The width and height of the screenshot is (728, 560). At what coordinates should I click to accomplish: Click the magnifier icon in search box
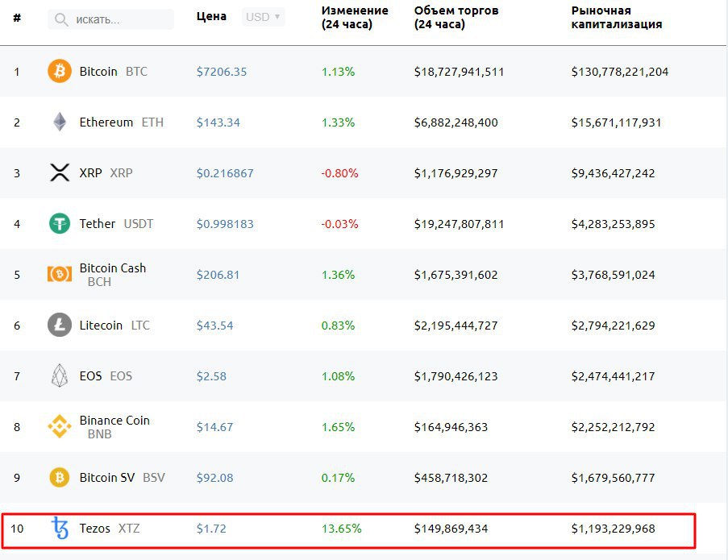pos(61,19)
